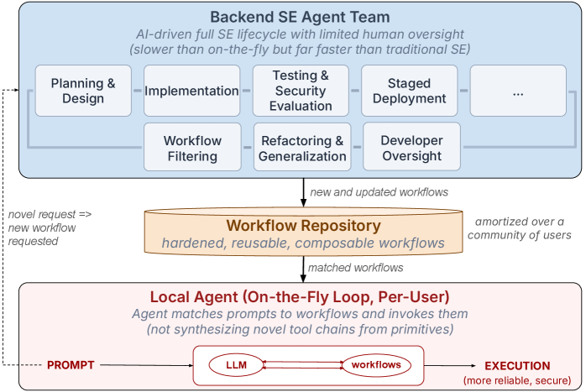Click the 'new and updated workflows' label
The image size is (586, 392).
[379, 192]
